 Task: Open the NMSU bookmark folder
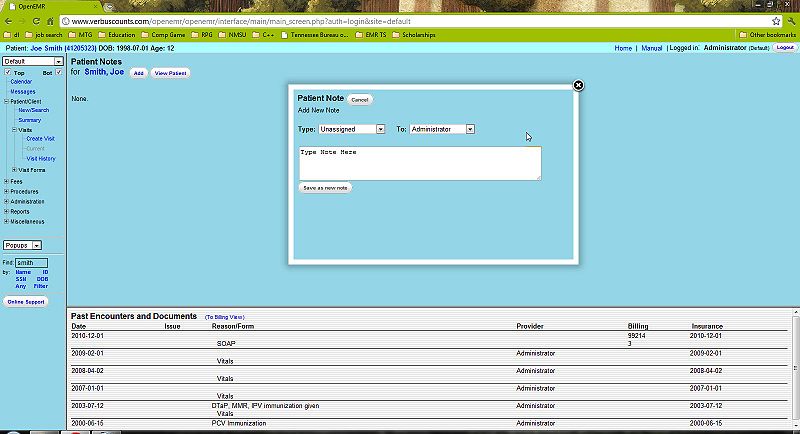point(233,35)
